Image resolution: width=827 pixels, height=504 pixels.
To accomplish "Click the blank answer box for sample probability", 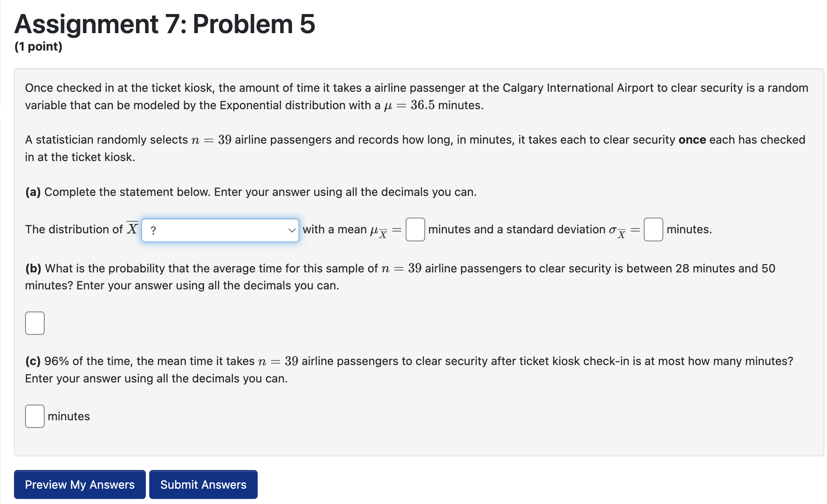I will point(34,323).
